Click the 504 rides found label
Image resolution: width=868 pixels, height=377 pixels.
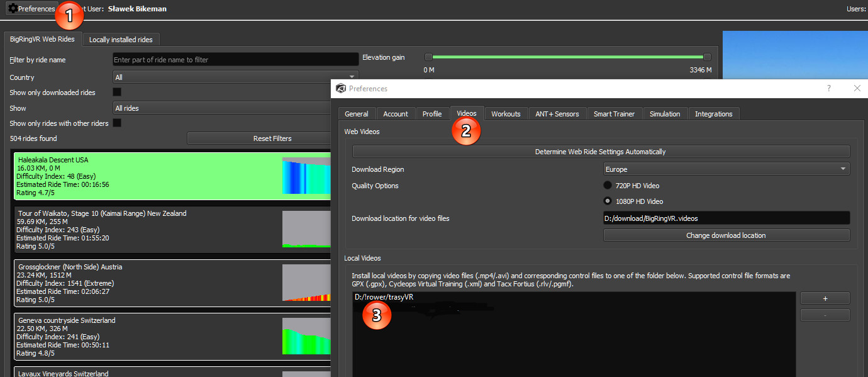pyautogui.click(x=33, y=138)
